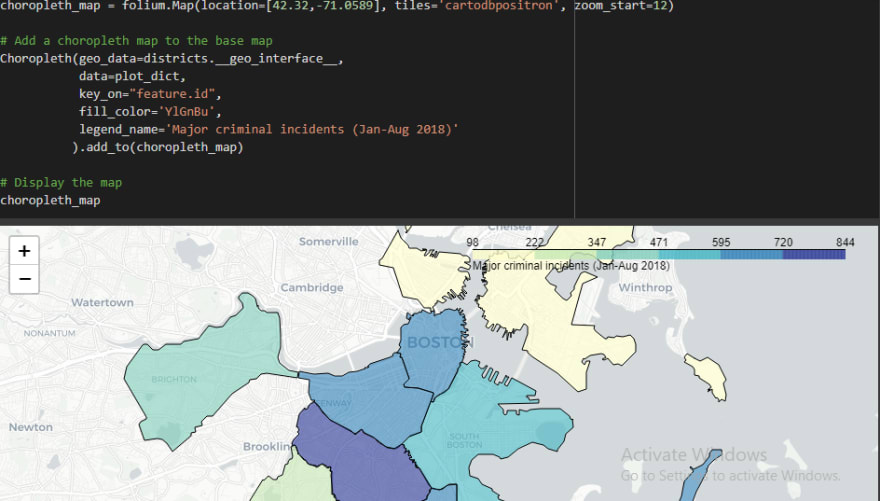Click the Watertown map label
This screenshot has height=501, width=880.
tap(102, 302)
